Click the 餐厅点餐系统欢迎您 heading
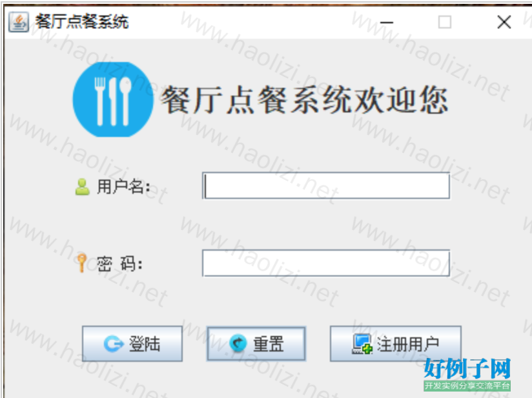 click(x=304, y=100)
